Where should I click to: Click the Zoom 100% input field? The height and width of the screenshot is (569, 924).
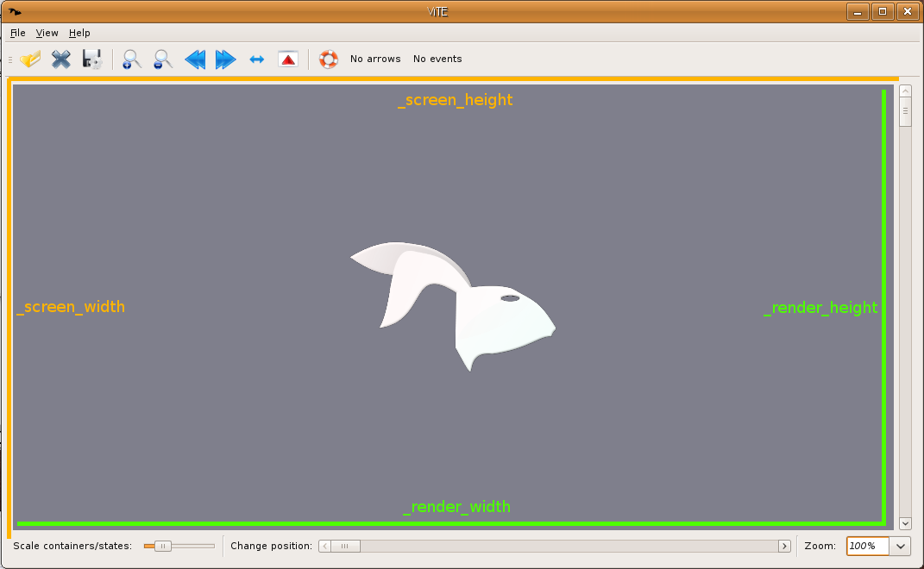click(x=866, y=546)
